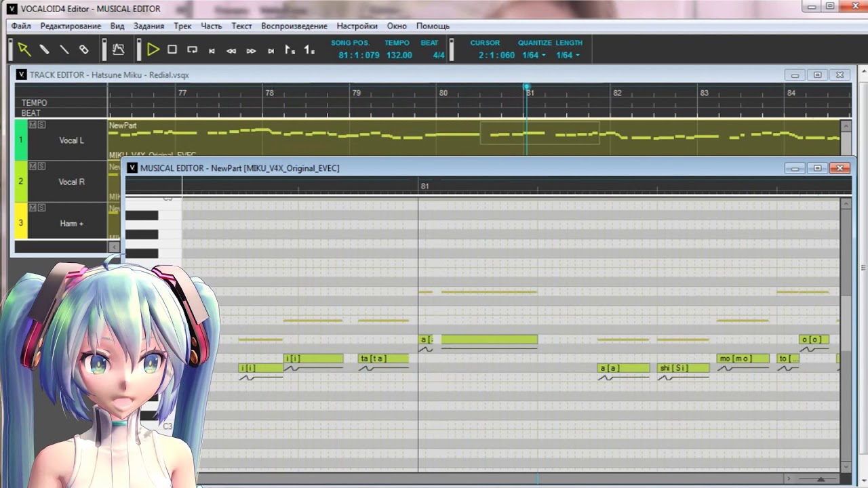Select the Line tool
The height and width of the screenshot is (488, 868).
(64, 49)
